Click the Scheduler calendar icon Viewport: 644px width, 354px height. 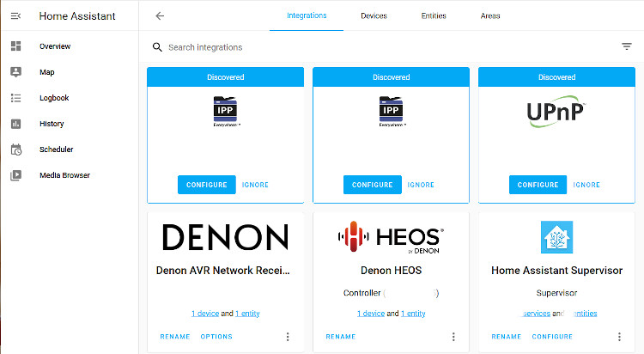click(x=15, y=150)
